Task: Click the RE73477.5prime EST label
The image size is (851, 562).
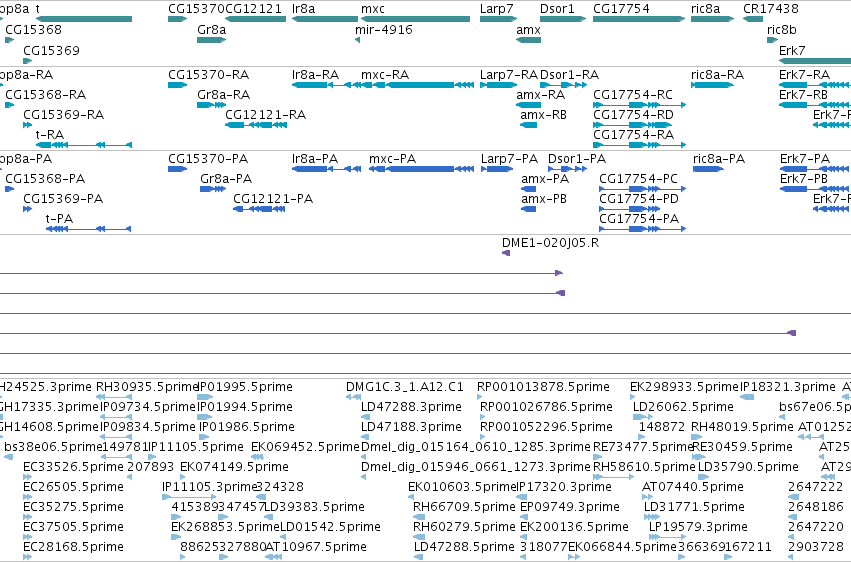Action: 643,446
